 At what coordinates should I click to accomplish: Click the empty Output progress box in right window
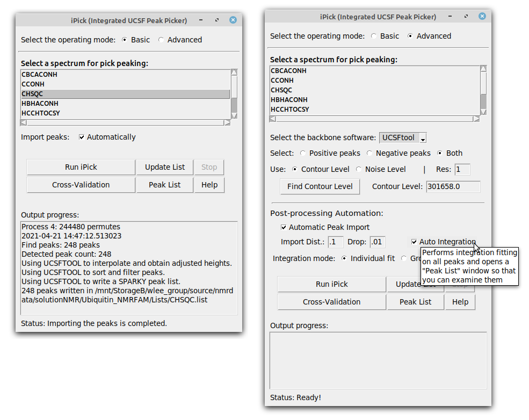pyautogui.click(x=378, y=360)
